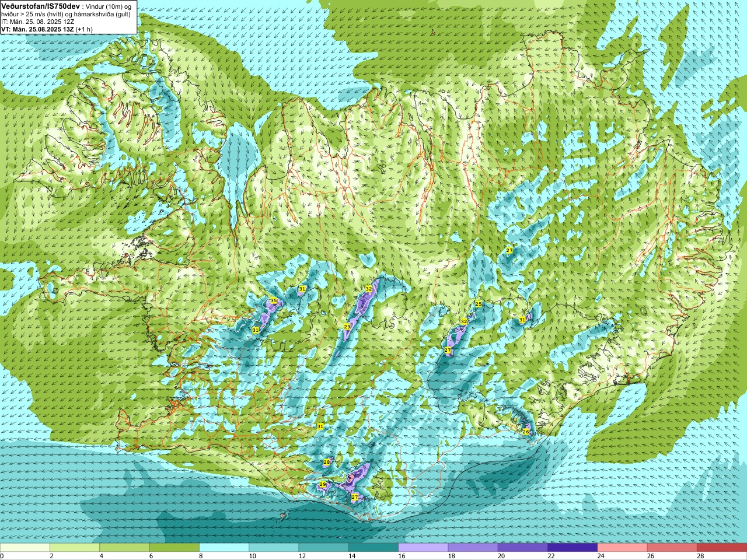Screen dimensions: 747x560
Task: Click the legend scale value 16
Action: coord(402,556)
